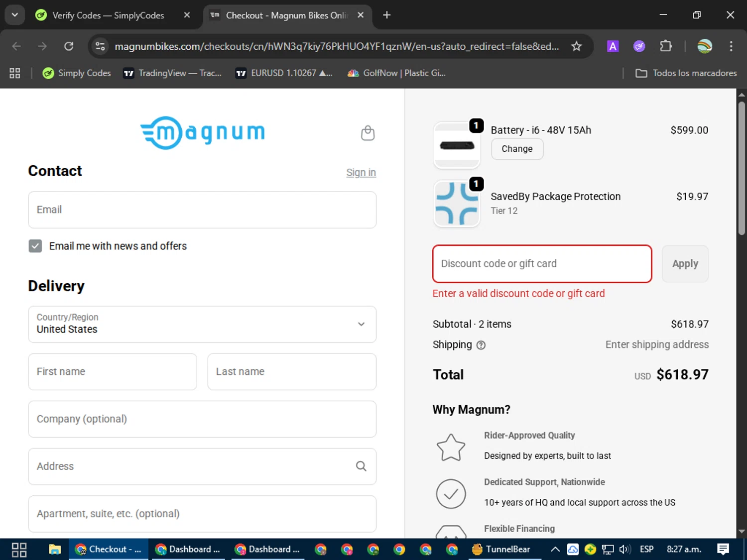Click the checkmark circle beside Dedicated Support

(x=451, y=494)
